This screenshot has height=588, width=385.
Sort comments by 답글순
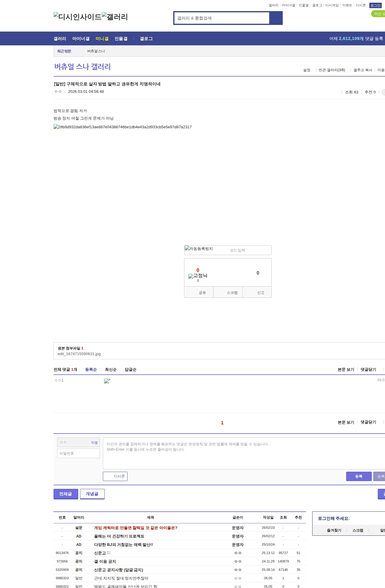coord(131,370)
